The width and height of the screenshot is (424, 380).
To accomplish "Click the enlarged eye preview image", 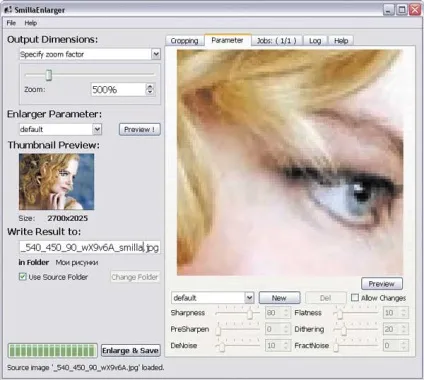I will click(x=290, y=163).
